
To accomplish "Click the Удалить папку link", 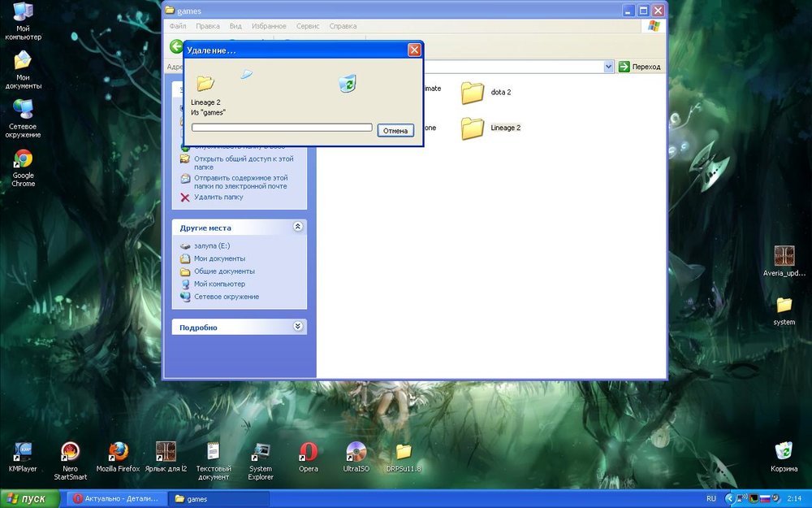I will [218, 198].
